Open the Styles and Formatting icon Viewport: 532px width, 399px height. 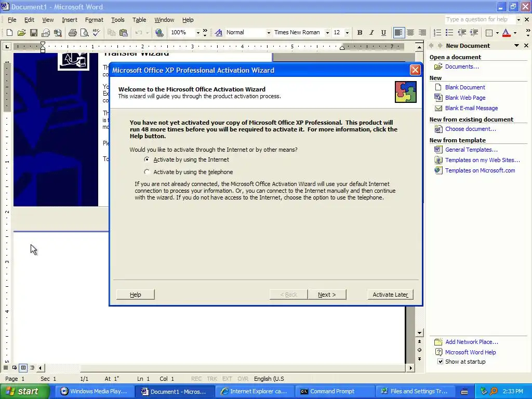[219, 33]
